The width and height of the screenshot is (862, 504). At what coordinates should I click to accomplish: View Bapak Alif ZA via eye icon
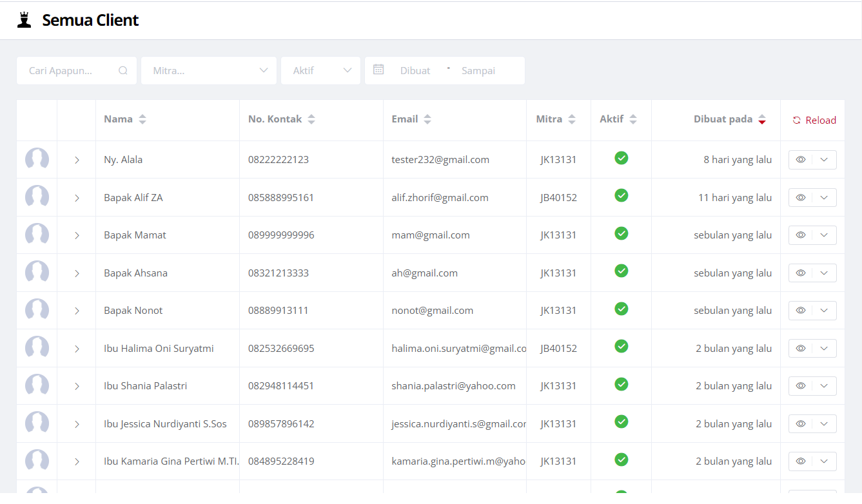click(801, 198)
